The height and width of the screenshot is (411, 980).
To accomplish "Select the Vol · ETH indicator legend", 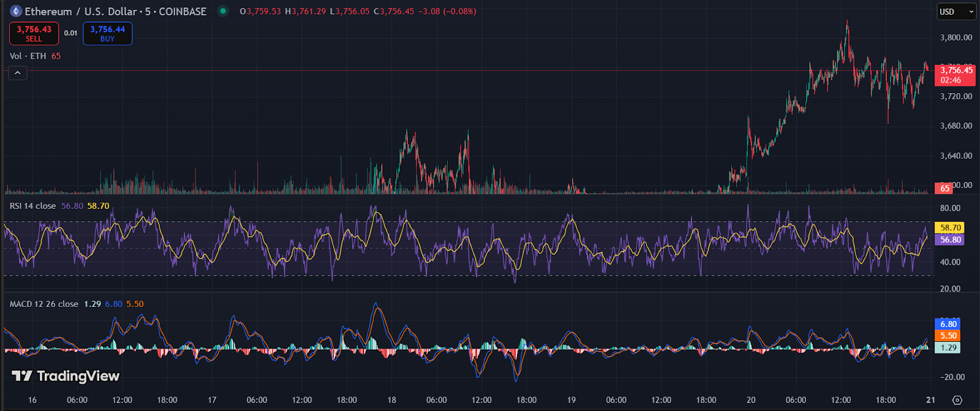I will pyautogui.click(x=28, y=56).
